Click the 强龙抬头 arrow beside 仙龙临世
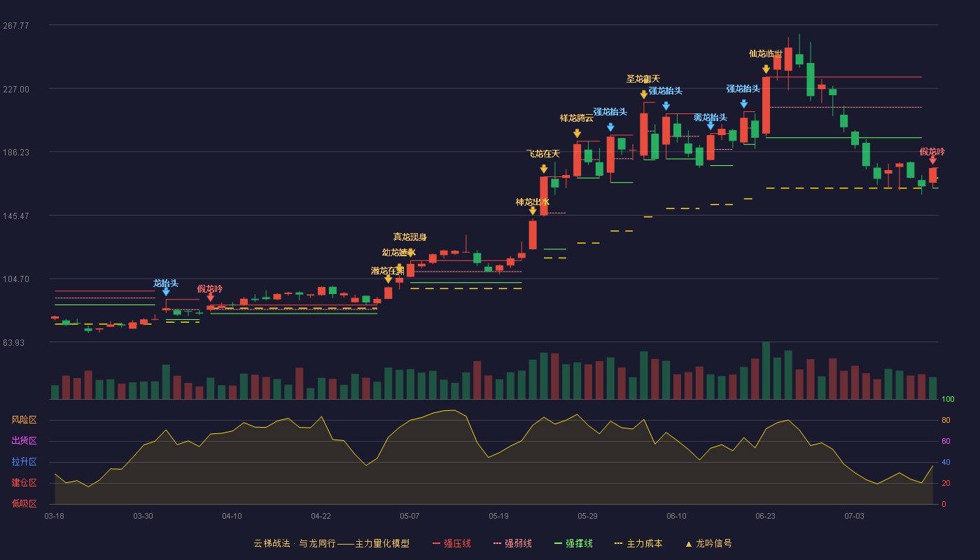980x560 pixels. [744, 104]
